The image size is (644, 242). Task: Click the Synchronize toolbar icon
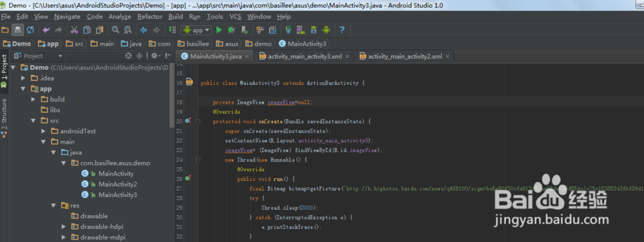click(30, 30)
